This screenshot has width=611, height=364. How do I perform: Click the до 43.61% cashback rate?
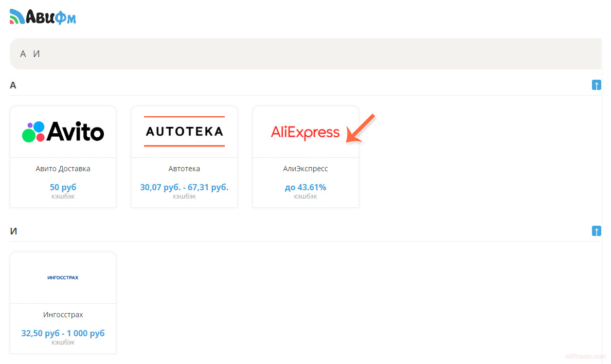305,188
